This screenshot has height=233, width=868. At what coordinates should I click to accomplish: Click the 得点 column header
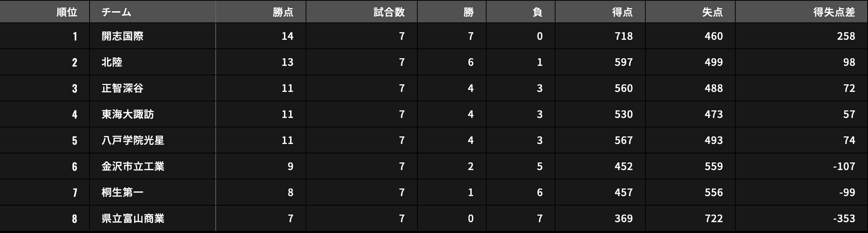(x=622, y=12)
